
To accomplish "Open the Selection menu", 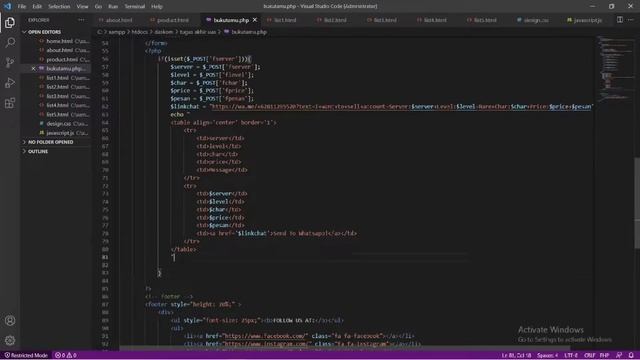I will (x=59, y=7).
